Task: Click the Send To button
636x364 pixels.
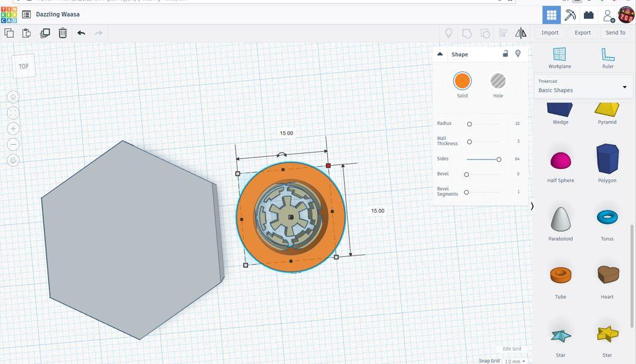Action: 615,33
